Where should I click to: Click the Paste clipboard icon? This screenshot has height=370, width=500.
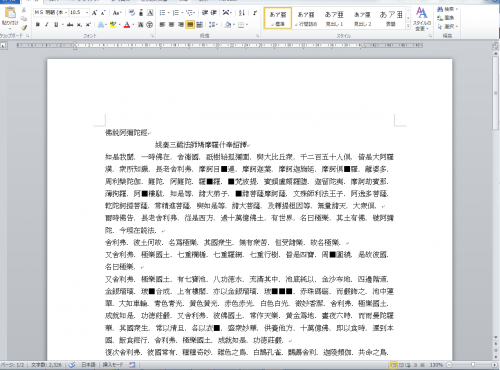[10, 13]
